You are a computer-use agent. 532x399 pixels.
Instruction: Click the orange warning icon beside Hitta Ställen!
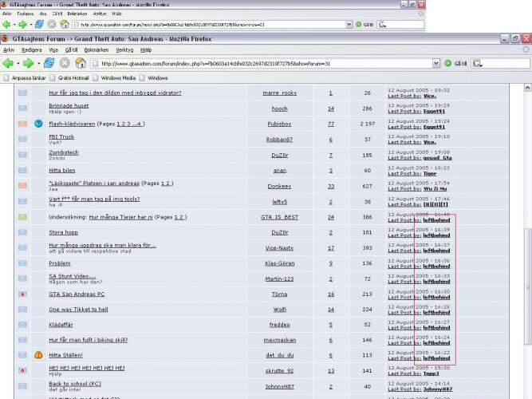[37, 354]
